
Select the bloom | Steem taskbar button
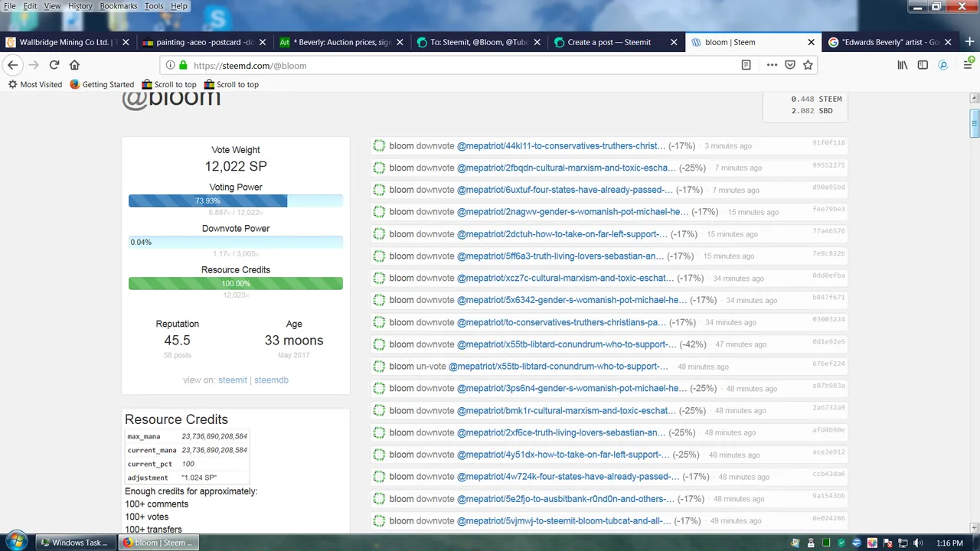click(x=159, y=543)
